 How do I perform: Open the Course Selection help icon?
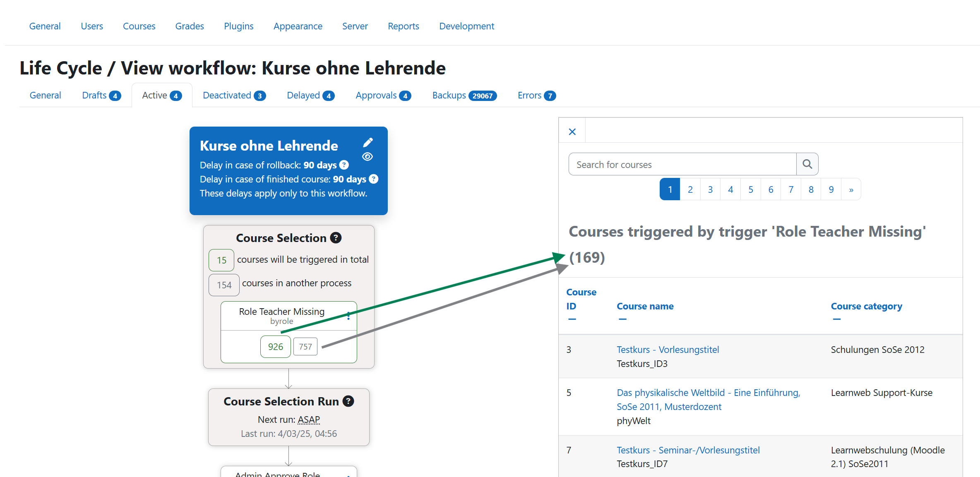tap(336, 238)
